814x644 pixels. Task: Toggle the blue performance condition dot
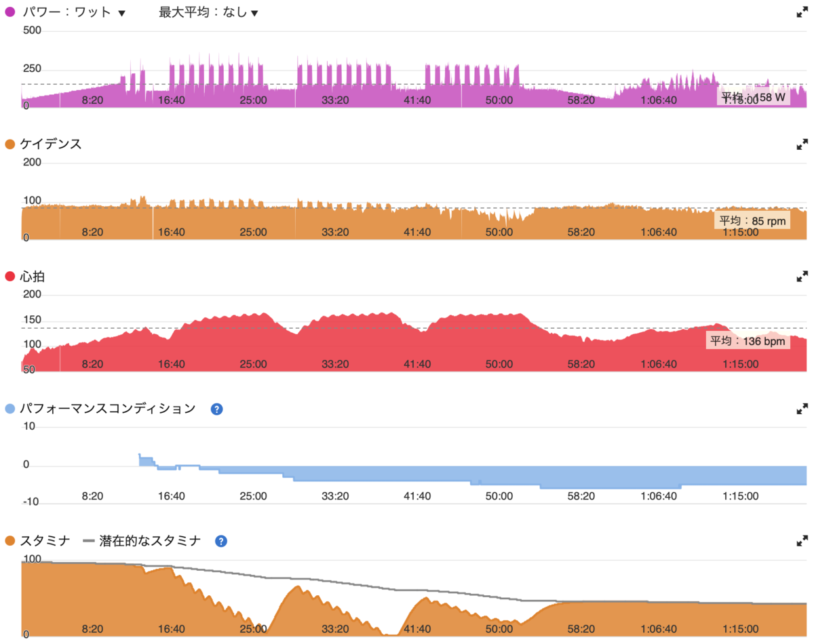(x=10, y=409)
